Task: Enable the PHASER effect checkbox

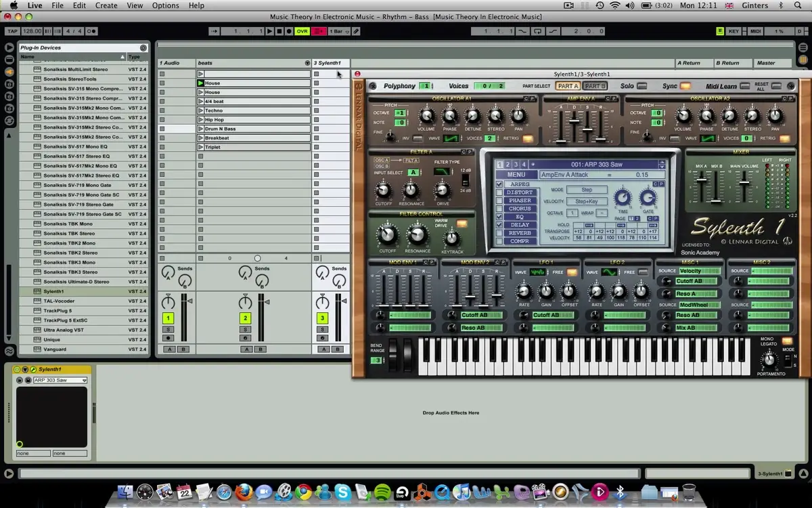Action: (x=499, y=200)
